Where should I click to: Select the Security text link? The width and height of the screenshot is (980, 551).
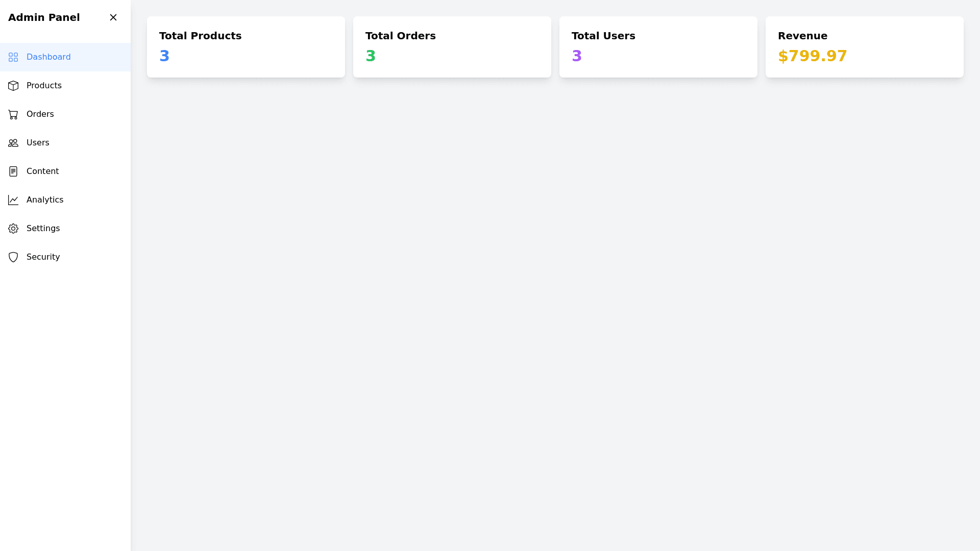(x=43, y=257)
